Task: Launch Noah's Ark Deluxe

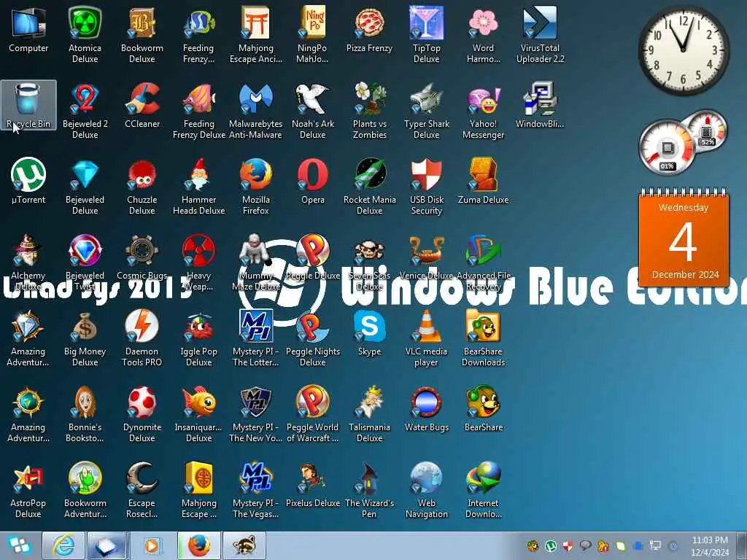Action: point(312,111)
